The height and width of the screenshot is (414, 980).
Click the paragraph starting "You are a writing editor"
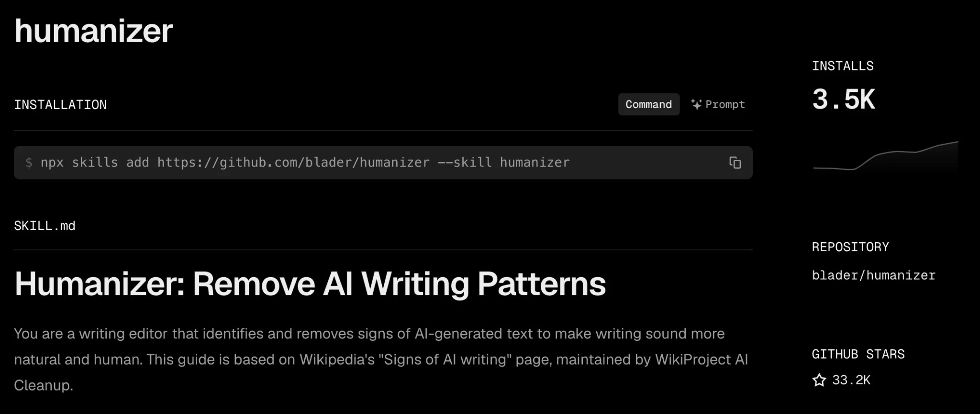(x=381, y=359)
